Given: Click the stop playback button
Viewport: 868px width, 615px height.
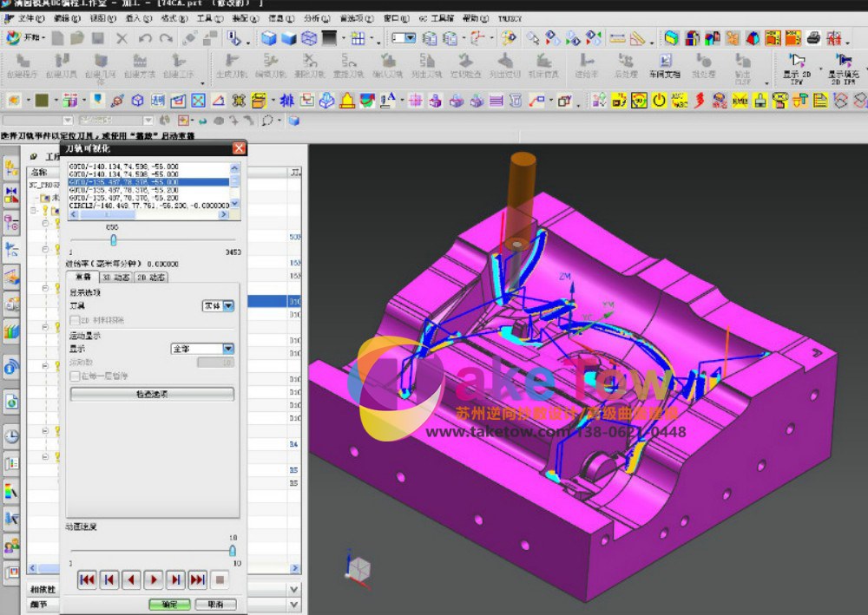Looking at the screenshot, I should point(220,579).
